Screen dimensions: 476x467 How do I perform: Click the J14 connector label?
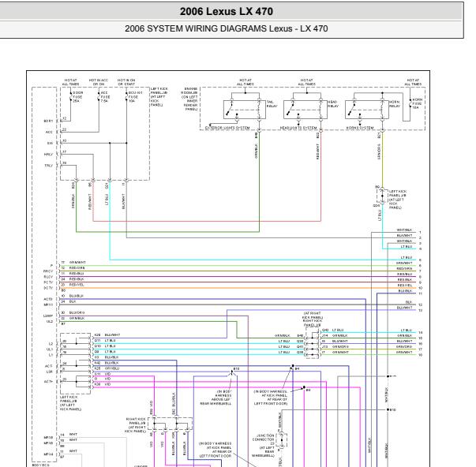pos(324,335)
